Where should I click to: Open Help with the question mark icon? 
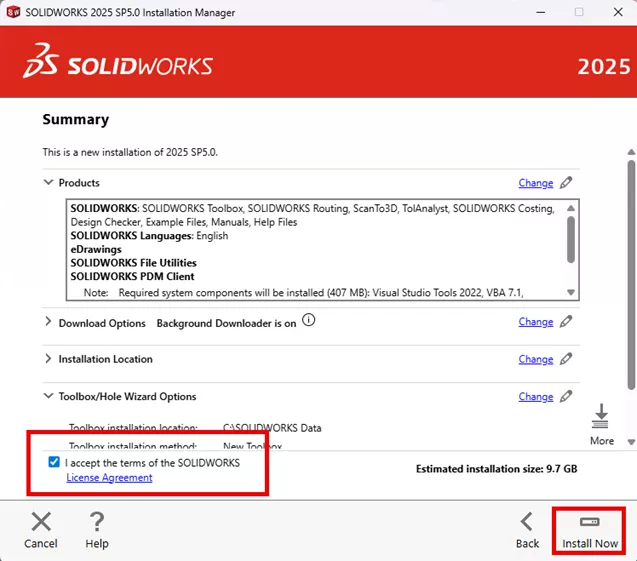click(x=97, y=522)
